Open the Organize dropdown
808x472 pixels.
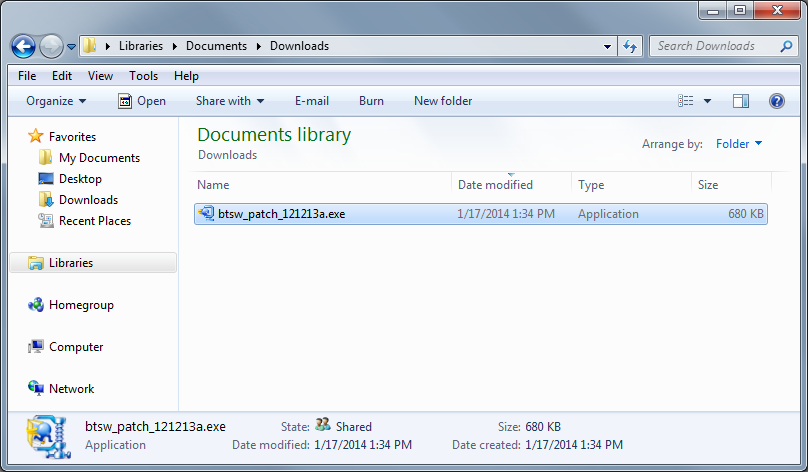click(56, 101)
